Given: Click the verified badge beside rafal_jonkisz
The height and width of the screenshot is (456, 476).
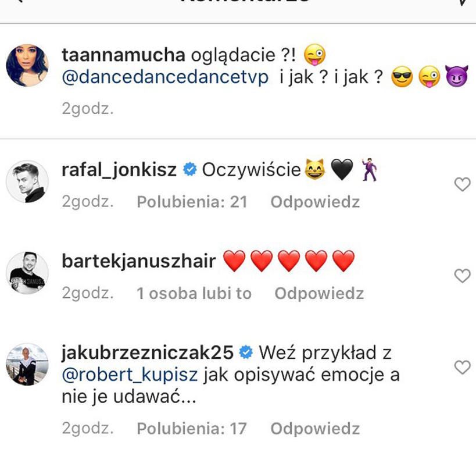Looking at the screenshot, I should point(189,170).
